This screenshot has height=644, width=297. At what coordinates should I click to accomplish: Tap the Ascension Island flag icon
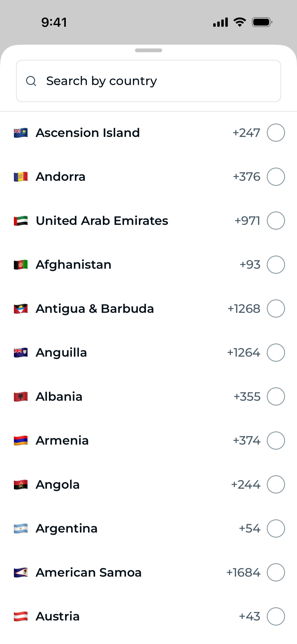21,133
